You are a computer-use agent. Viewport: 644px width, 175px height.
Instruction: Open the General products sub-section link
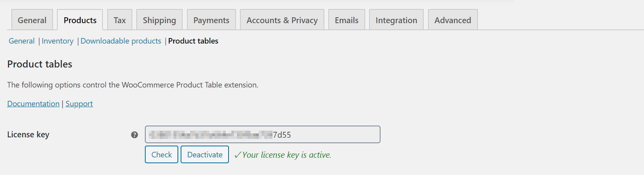tap(22, 41)
